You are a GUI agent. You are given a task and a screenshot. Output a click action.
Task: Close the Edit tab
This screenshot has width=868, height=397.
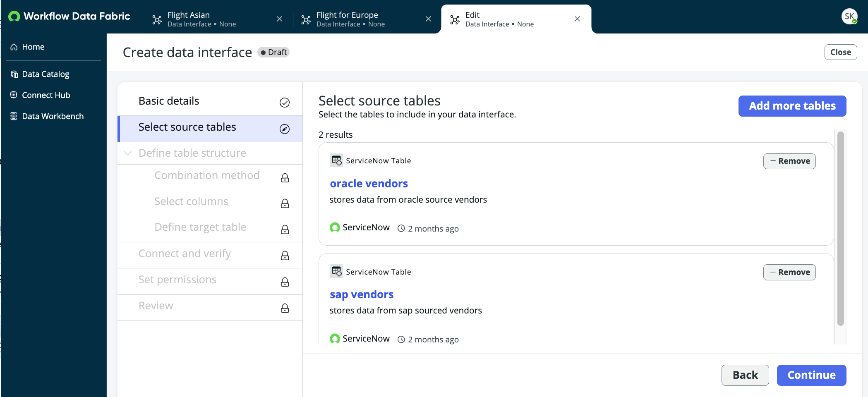point(578,19)
